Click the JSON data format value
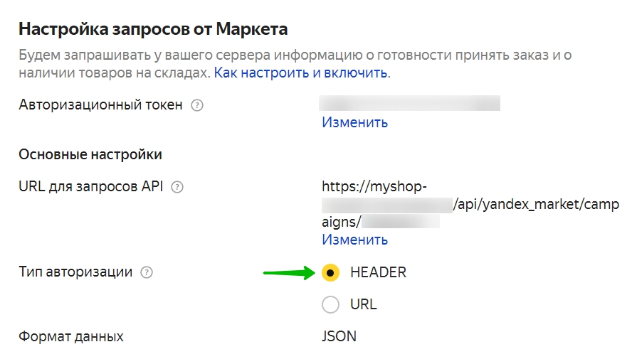Screen dimensions: 637x364 tap(339, 336)
